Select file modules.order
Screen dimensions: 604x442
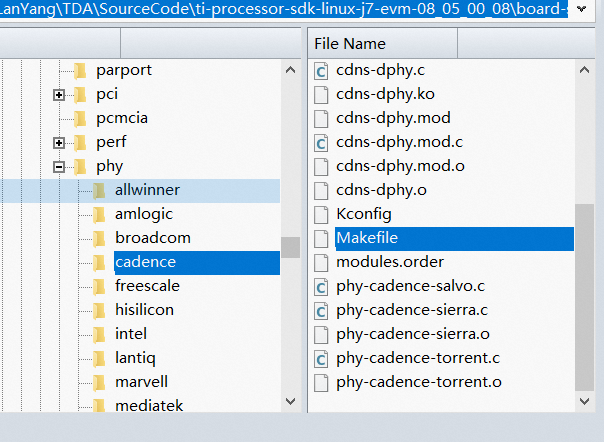tap(390, 262)
